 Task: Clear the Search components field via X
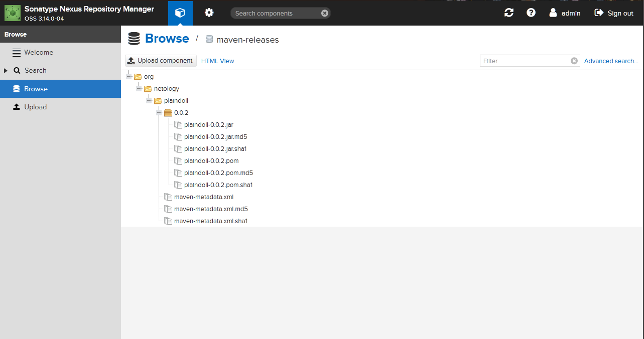coord(325,13)
